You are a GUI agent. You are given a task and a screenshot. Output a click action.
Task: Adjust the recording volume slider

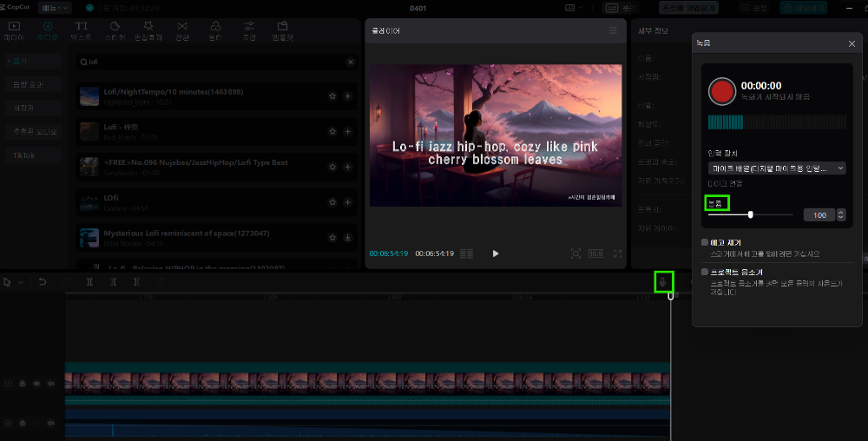[750, 214]
